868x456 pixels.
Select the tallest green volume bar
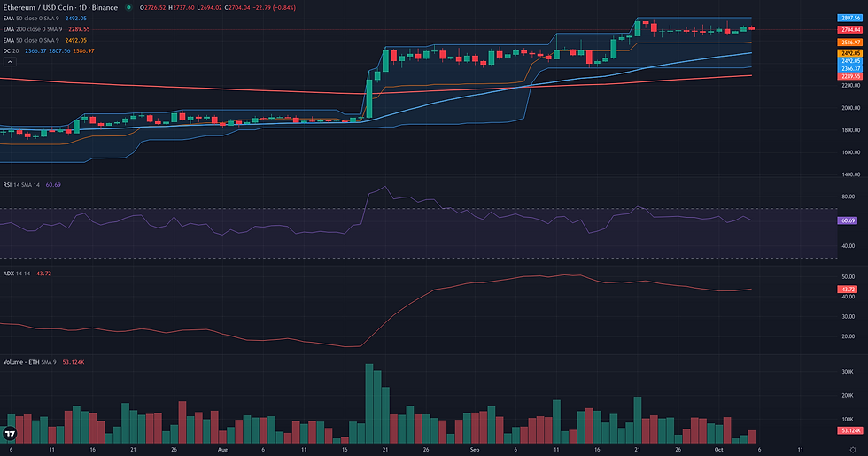369,404
